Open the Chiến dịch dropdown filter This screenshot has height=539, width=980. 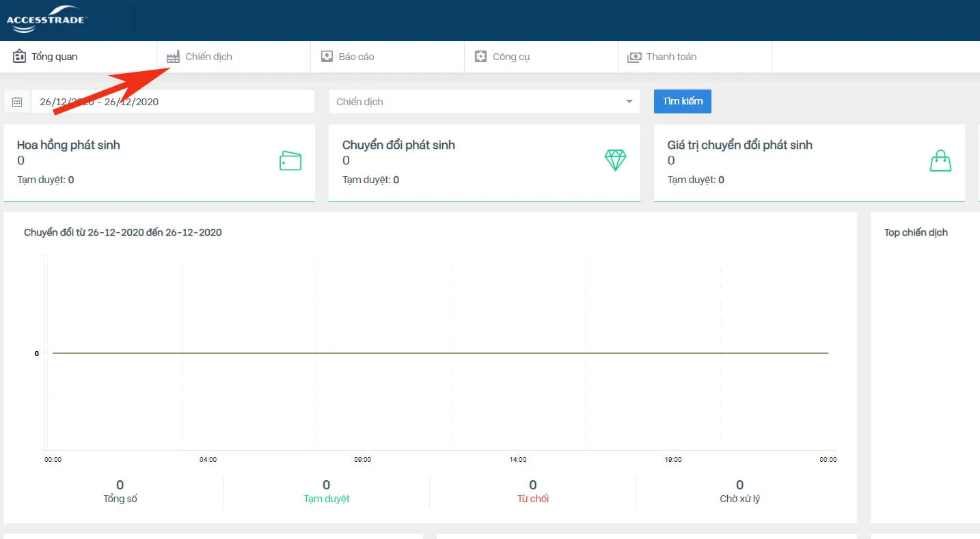[x=485, y=102]
